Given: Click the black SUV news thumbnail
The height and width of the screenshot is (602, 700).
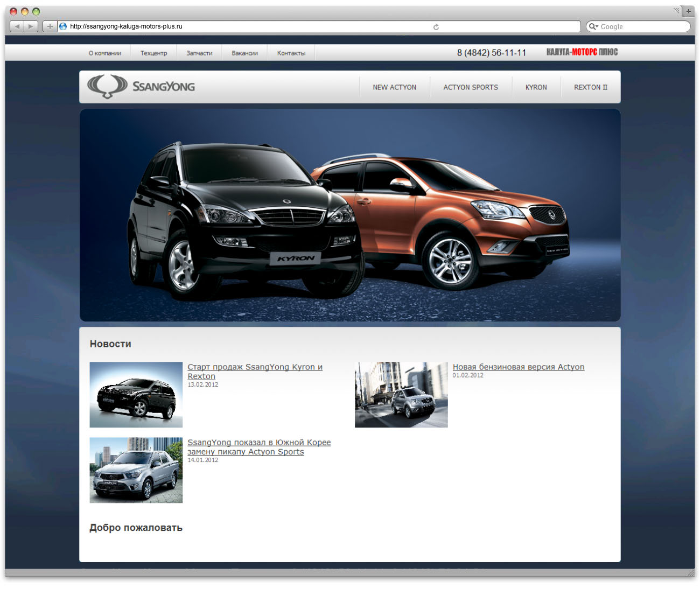Looking at the screenshot, I should [136, 395].
